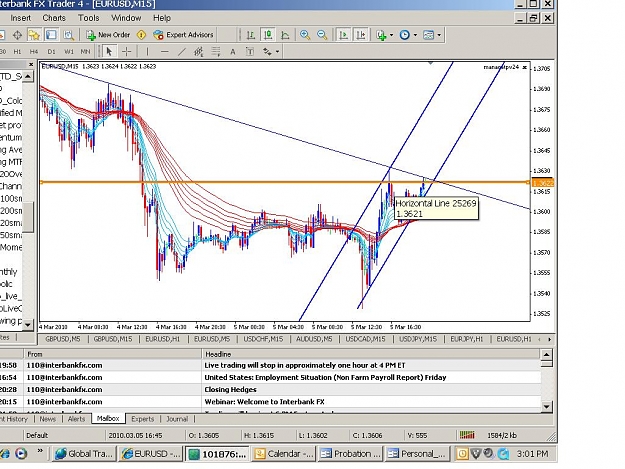Viewport: 625px width, 469px height.
Task: Switch to candlestick chart display
Action: pos(268,35)
